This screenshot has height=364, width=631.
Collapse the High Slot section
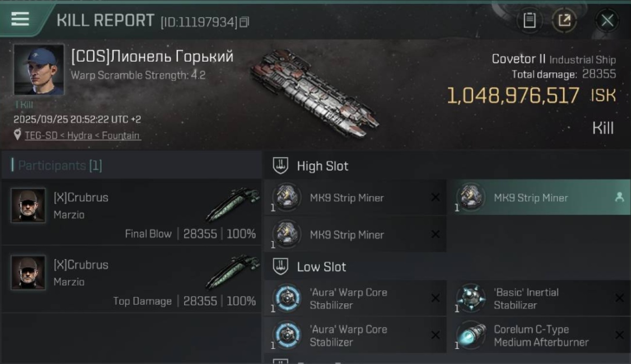click(281, 166)
